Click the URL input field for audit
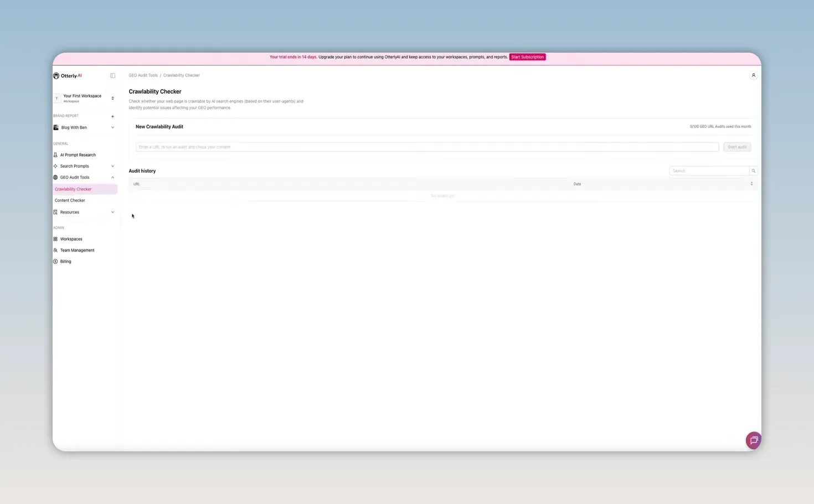 click(x=427, y=147)
